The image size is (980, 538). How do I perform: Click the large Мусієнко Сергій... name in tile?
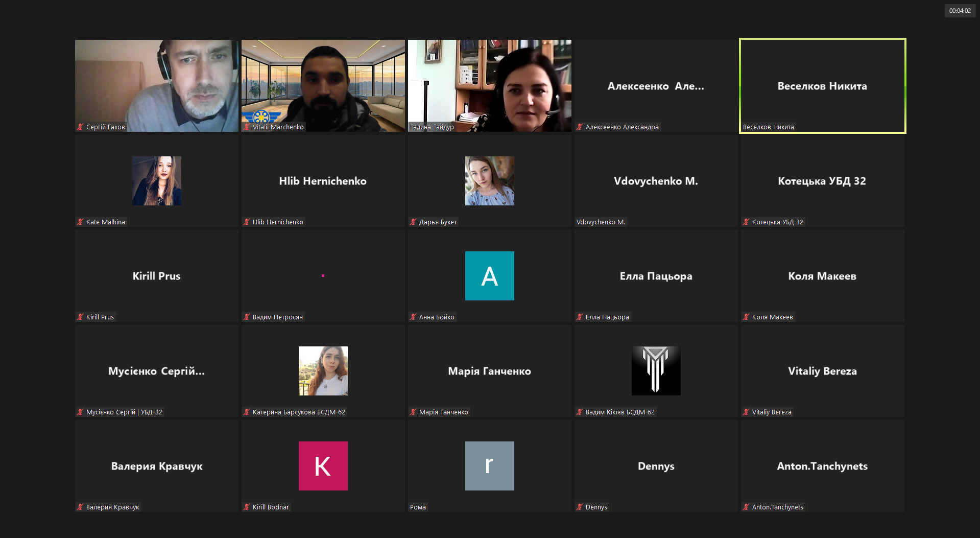point(156,371)
